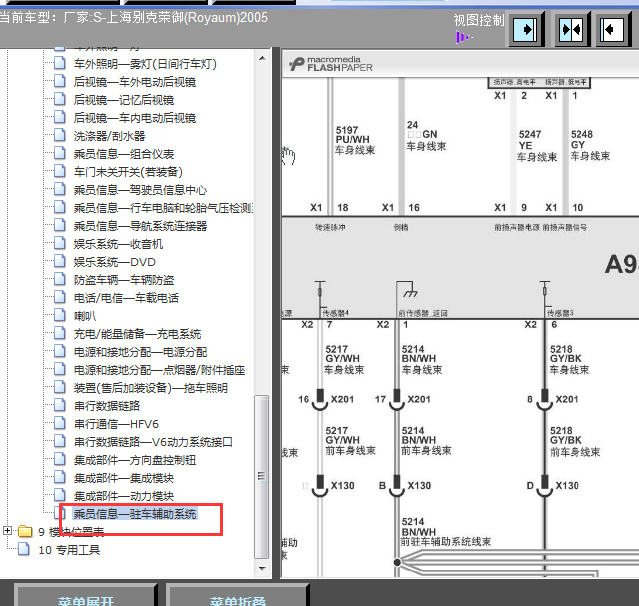Open 后视镜—车内电动后视镜 entry

tap(135, 118)
